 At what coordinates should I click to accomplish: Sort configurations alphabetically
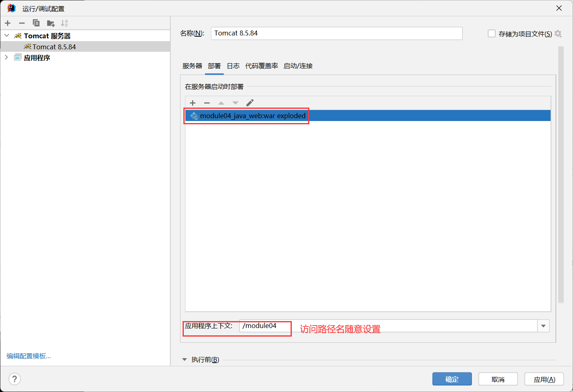tap(64, 23)
